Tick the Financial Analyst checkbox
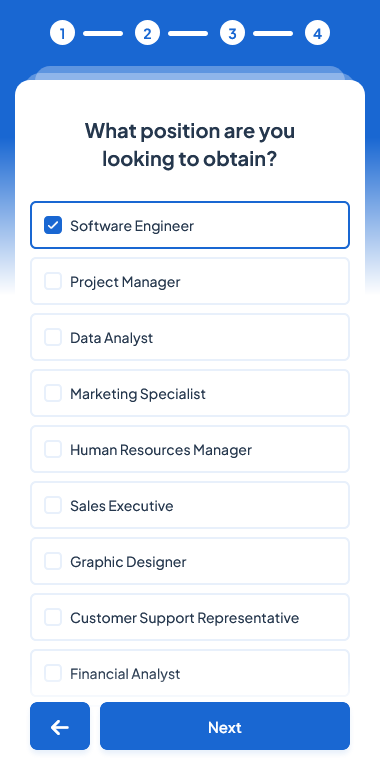Viewport: 380px width, 780px height. coord(53,674)
